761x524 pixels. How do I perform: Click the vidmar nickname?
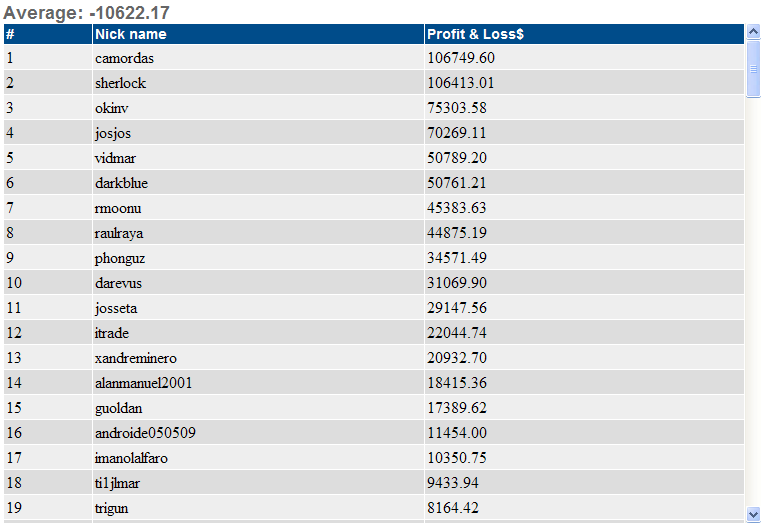pos(115,158)
